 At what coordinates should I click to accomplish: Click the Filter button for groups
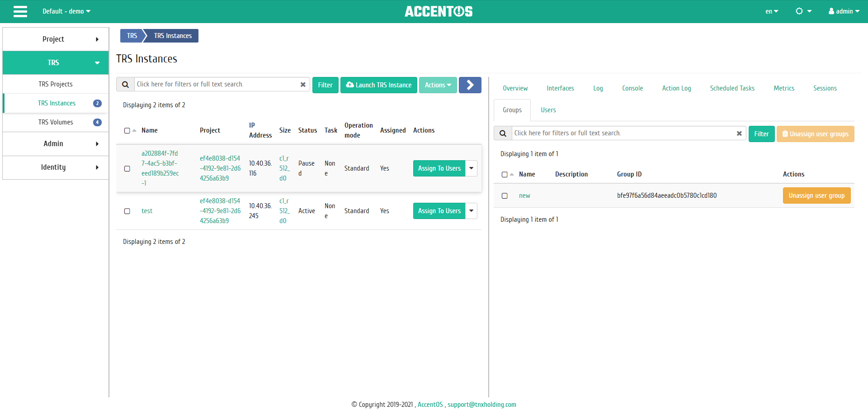point(761,134)
